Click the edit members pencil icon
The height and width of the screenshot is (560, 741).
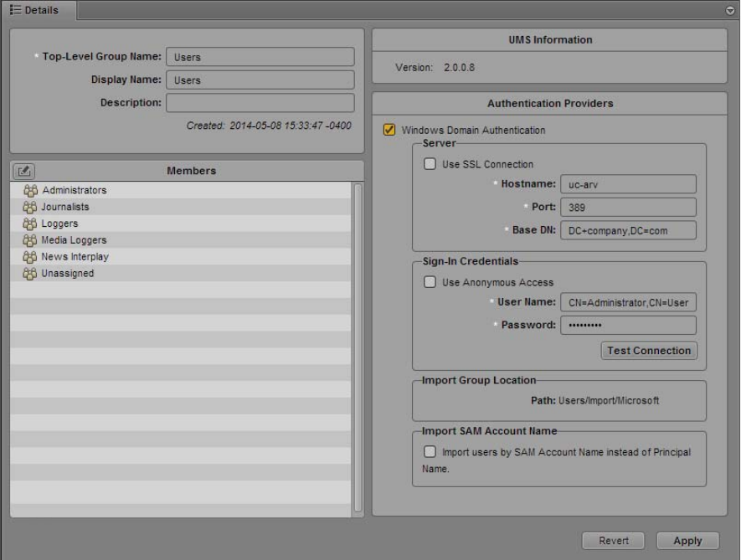pos(23,171)
